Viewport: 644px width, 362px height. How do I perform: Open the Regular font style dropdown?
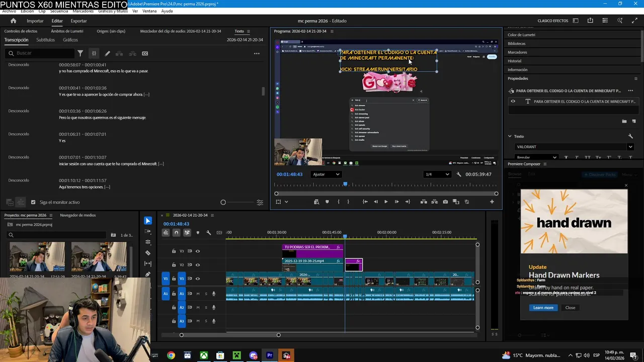coord(536,157)
